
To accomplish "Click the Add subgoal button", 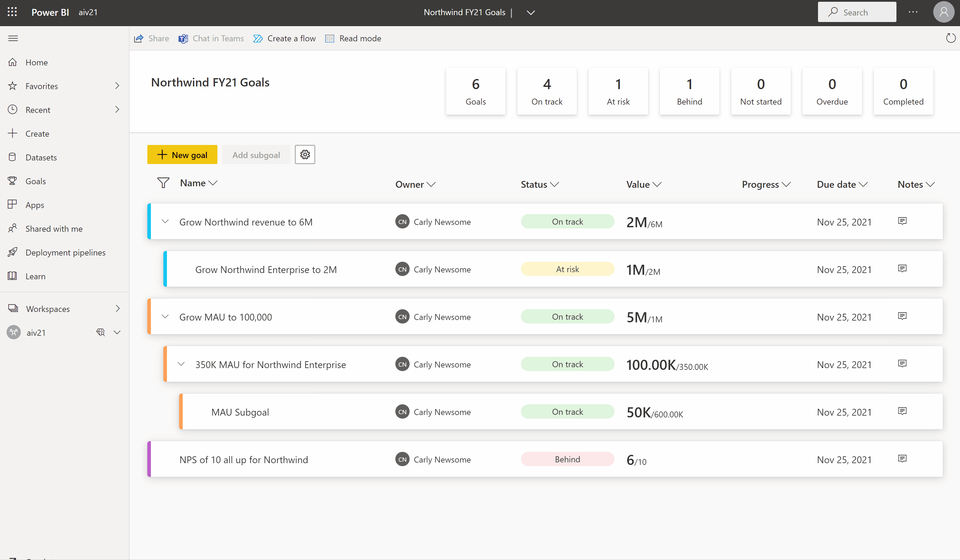I will (x=256, y=155).
